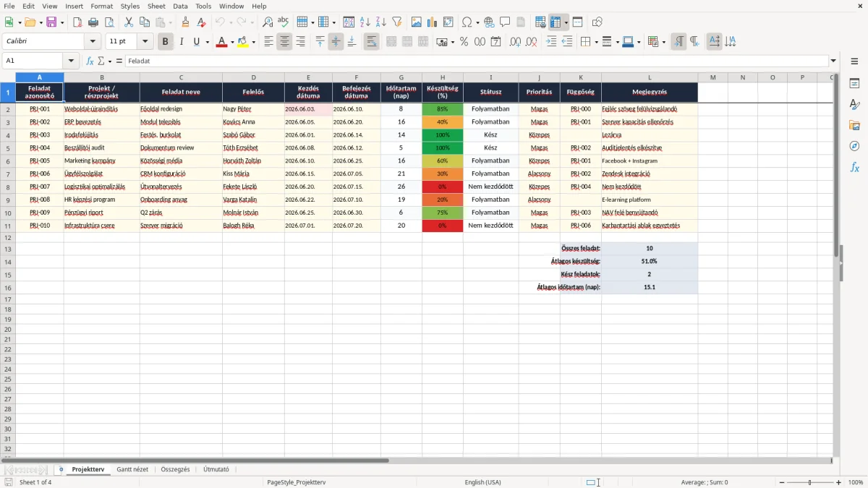Click the Copy icon
Viewport: 868px width, 488px height.
tap(145, 22)
